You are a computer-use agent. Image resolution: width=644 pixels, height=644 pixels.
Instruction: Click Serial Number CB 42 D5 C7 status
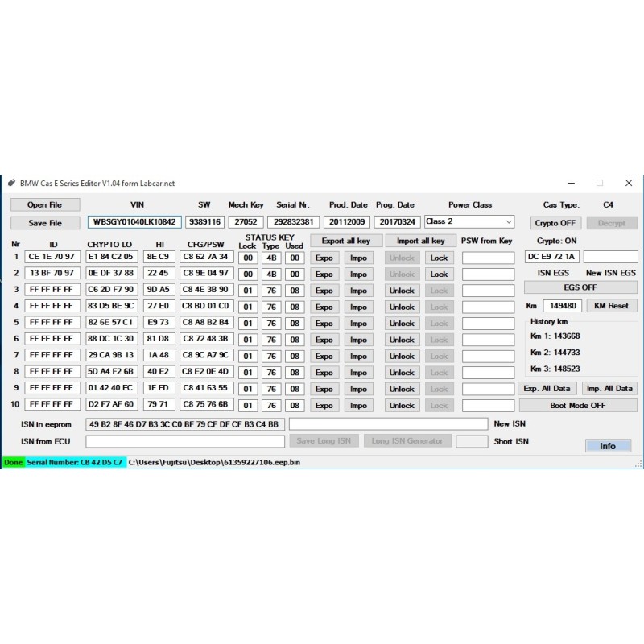pos(75,462)
